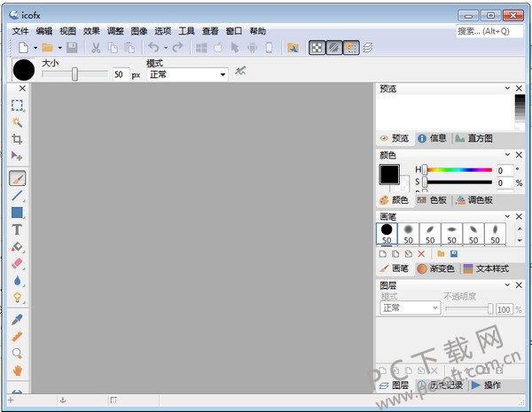Click the 搜索 (Alt+Q) search box
Screen dimensions: 532x412
489,31
